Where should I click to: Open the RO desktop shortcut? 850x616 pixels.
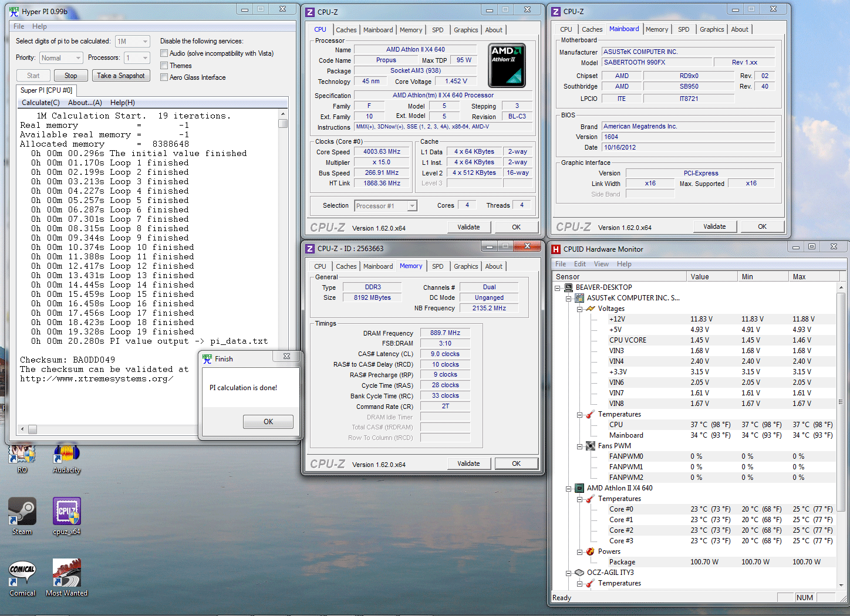[22, 455]
